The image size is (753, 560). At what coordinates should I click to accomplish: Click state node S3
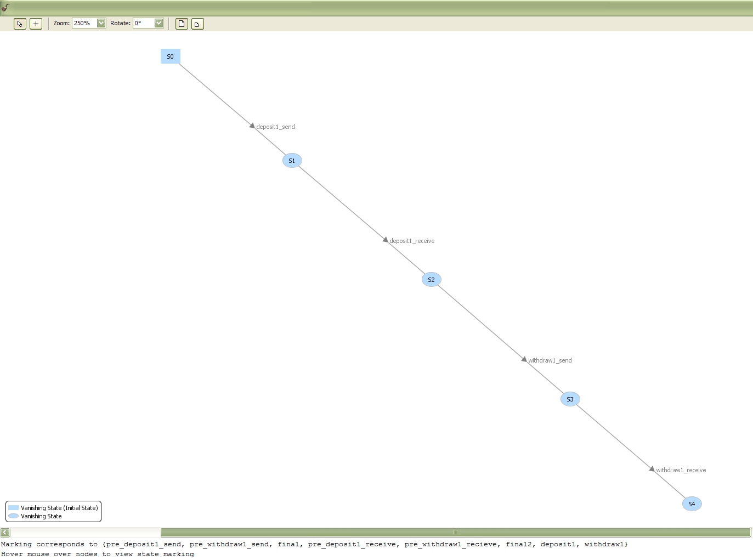click(x=570, y=399)
